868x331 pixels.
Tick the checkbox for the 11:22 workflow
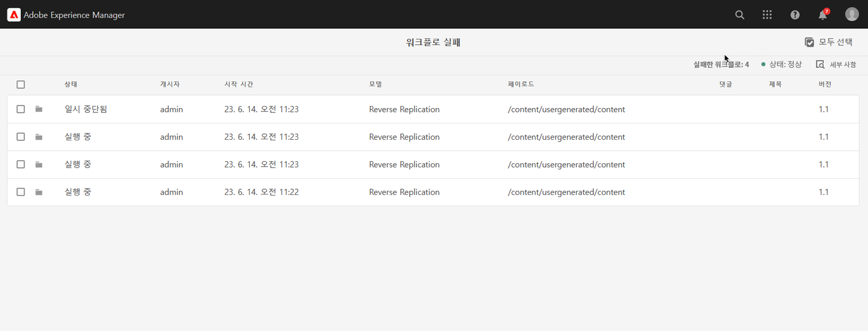(x=21, y=192)
